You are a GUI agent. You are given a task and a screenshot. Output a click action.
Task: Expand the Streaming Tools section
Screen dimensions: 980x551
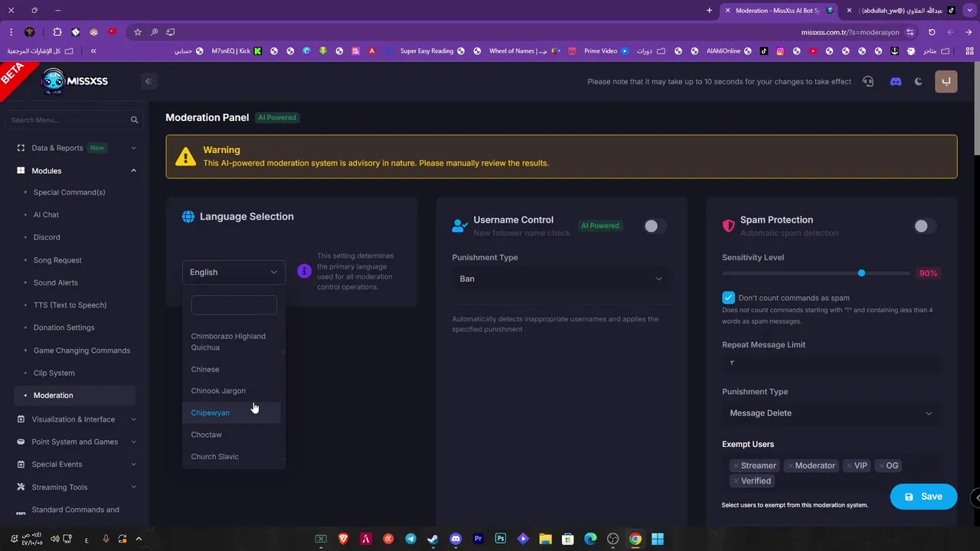(74, 487)
